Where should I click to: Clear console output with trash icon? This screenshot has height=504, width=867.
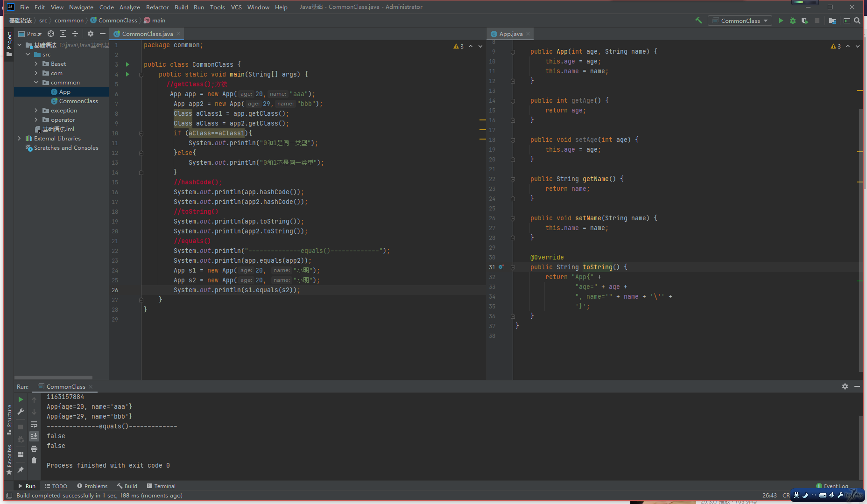pos(34,461)
